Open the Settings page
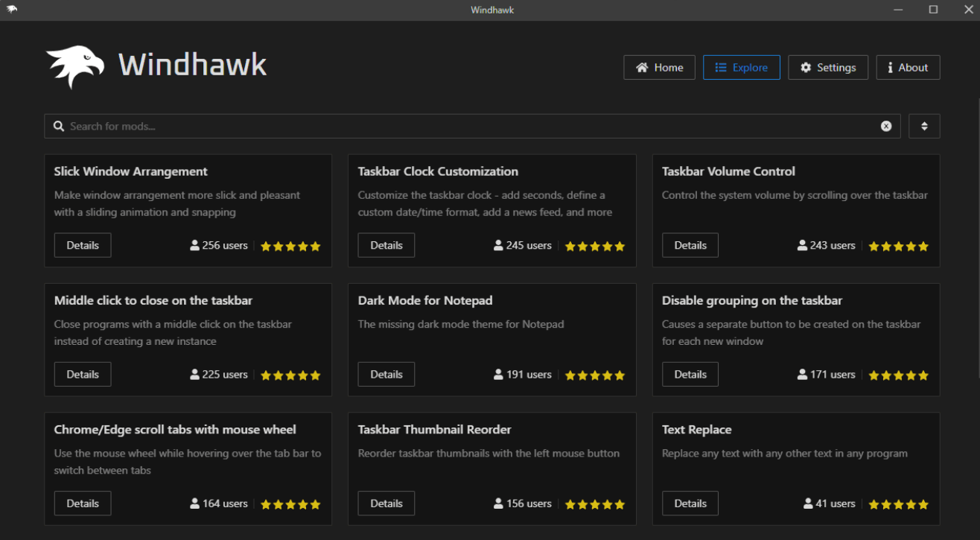 pyautogui.click(x=827, y=68)
